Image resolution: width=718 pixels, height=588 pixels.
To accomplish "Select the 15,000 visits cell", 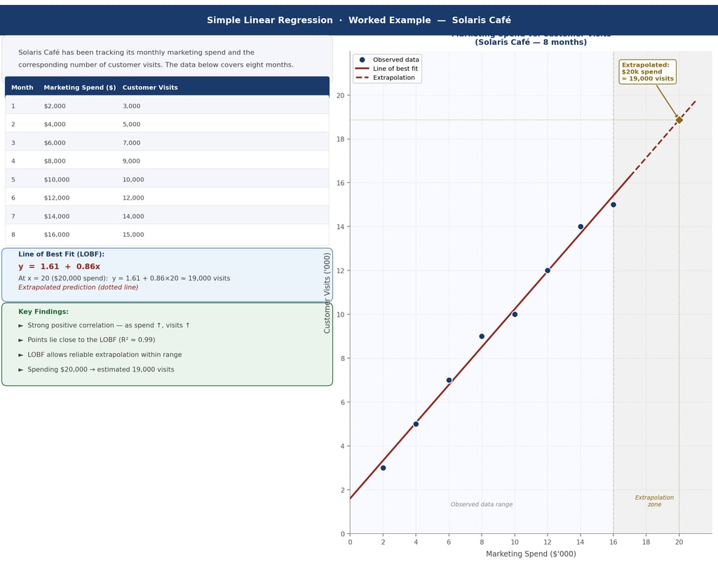I will tap(133, 234).
